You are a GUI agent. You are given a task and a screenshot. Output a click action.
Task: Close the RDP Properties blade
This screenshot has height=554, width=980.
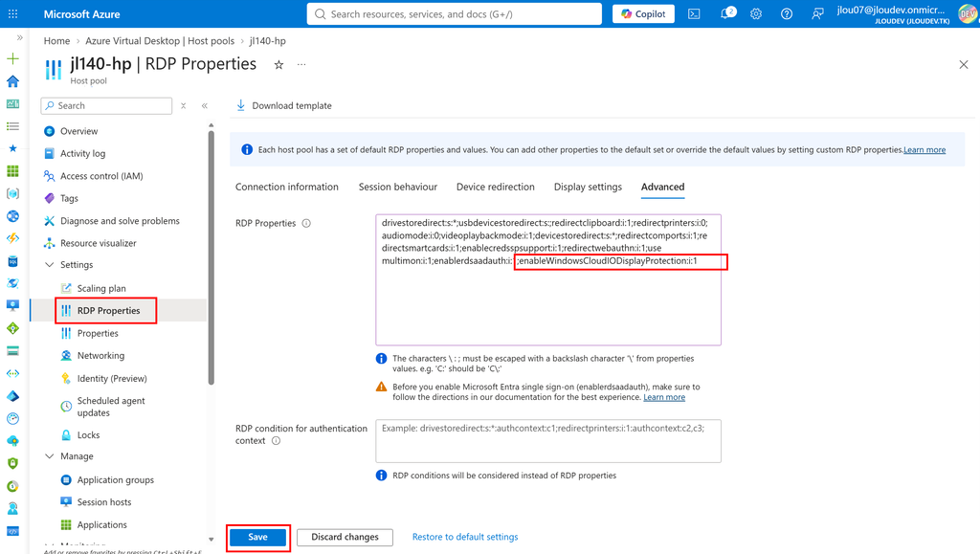pyautogui.click(x=963, y=64)
